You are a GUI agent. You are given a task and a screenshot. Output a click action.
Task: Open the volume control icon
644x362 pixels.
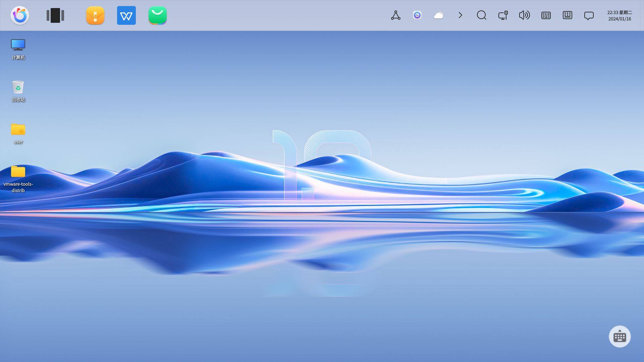coord(525,15)
